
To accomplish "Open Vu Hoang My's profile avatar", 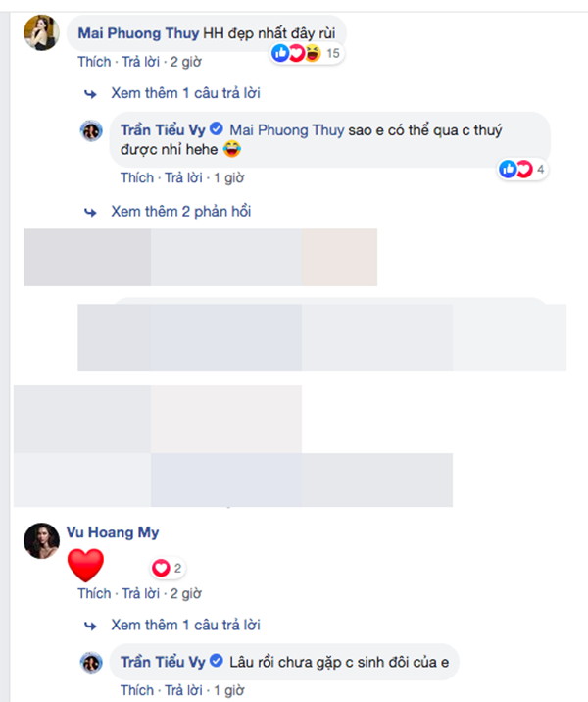I will [41, 541].
